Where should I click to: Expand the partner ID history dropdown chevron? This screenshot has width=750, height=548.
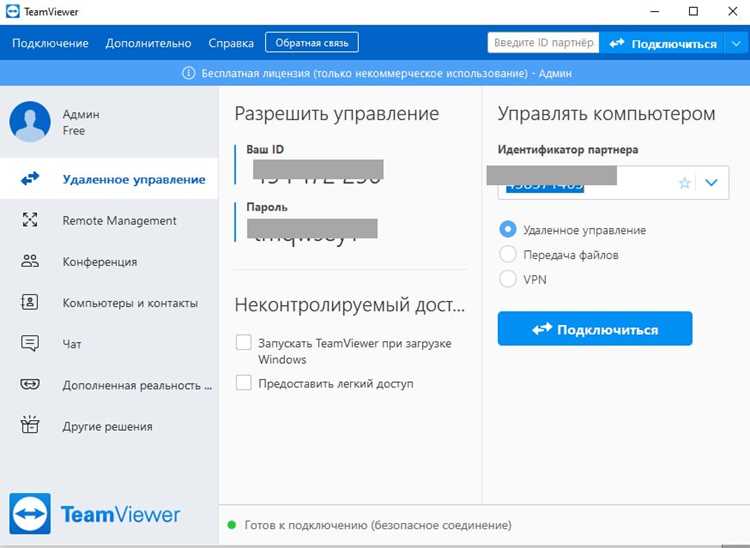[x=711, y=183]
